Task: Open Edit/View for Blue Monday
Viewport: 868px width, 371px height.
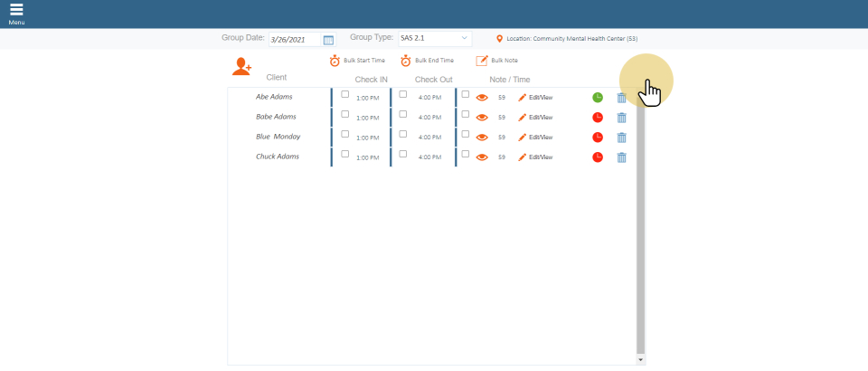Action: point(535,138)
